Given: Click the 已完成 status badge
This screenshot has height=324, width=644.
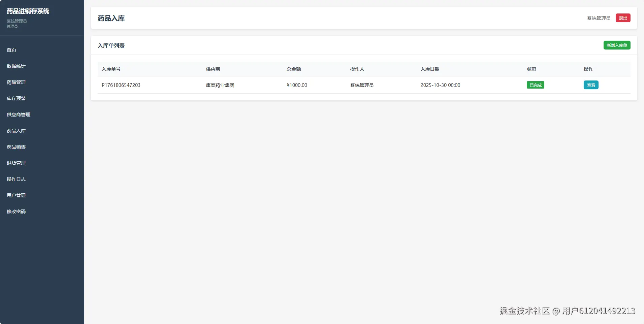Looking at the screenshot, I should tap(535, 85).
